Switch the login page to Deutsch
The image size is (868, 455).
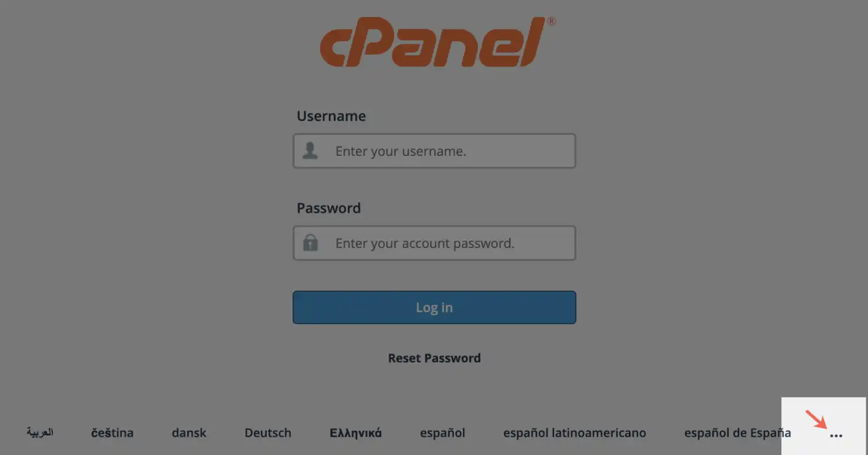(268, 433)
